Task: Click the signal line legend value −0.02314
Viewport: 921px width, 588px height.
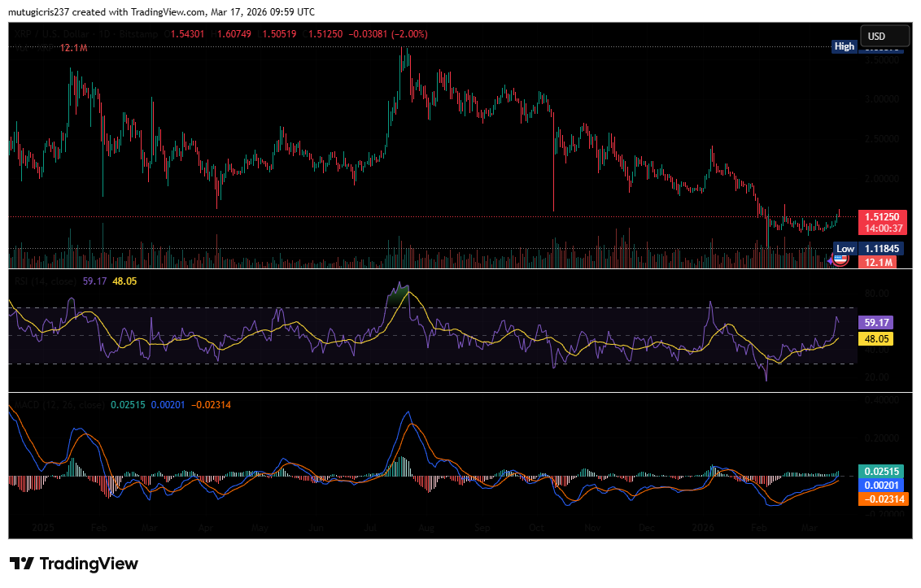Action: 211,405
